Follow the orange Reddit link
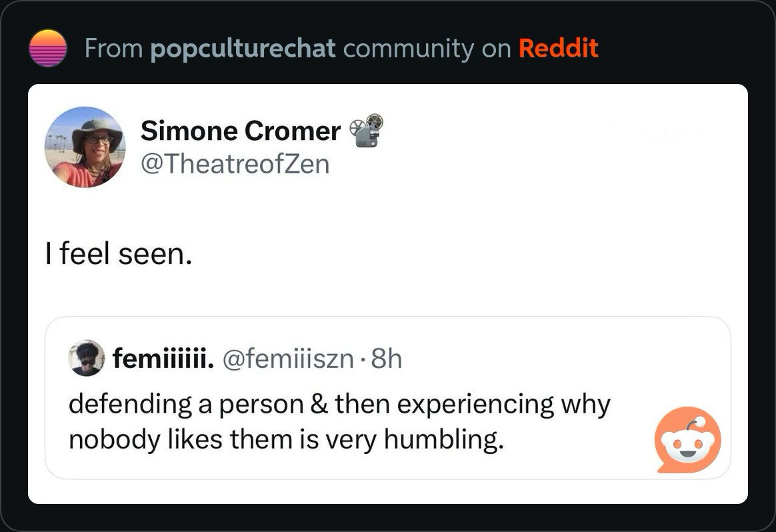 tap(558, 48)
